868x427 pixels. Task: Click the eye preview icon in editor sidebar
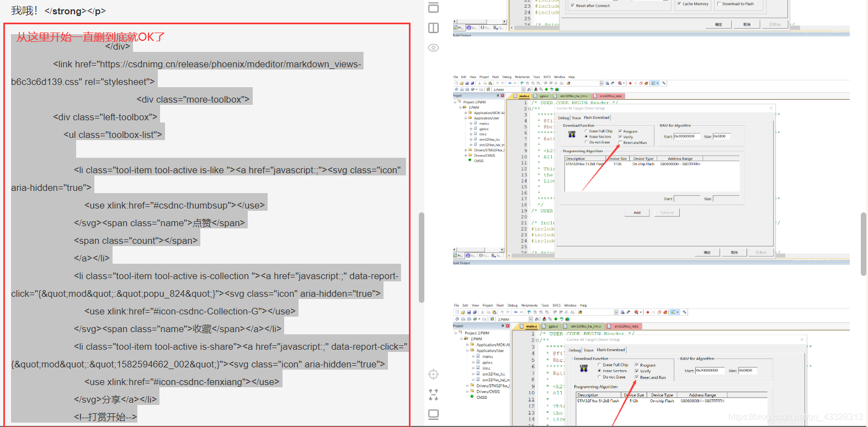434,47
